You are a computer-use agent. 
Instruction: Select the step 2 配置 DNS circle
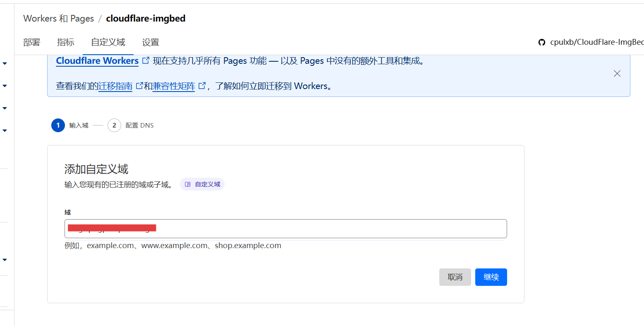114,125
